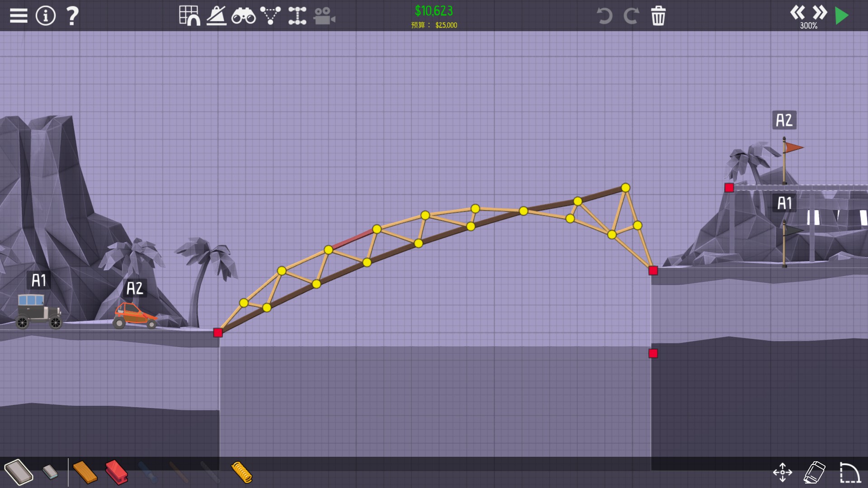Click the redo arrow
Viewport: 868px width, 488px height.
click(x=631, y=16)
